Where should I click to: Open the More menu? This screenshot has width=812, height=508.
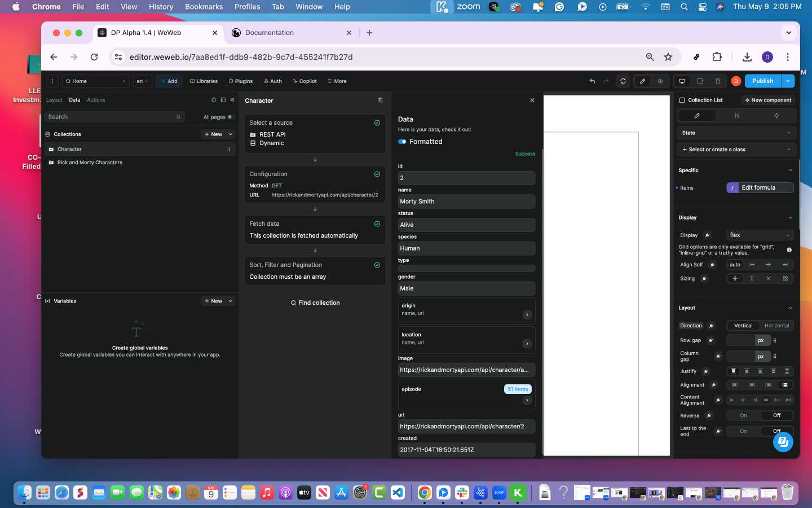click(337, 81)
